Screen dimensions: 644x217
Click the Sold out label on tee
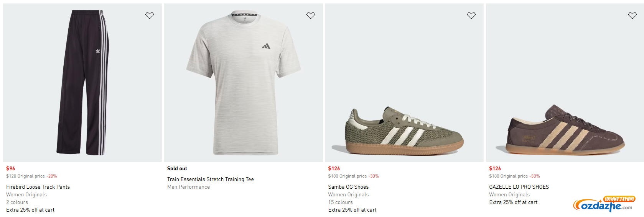(x=177, y=168)
